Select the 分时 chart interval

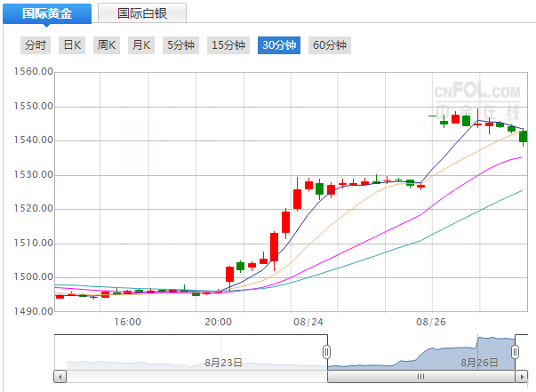tap(36, 45)
